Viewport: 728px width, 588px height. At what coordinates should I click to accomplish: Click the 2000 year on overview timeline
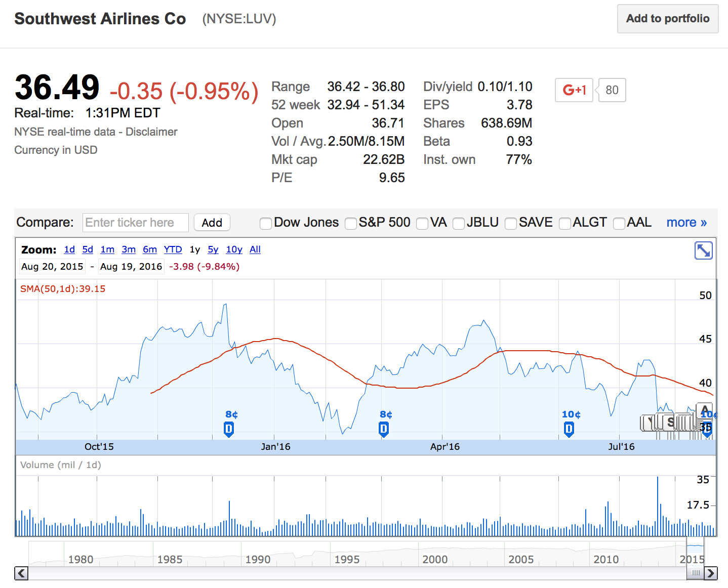[435, 559]
